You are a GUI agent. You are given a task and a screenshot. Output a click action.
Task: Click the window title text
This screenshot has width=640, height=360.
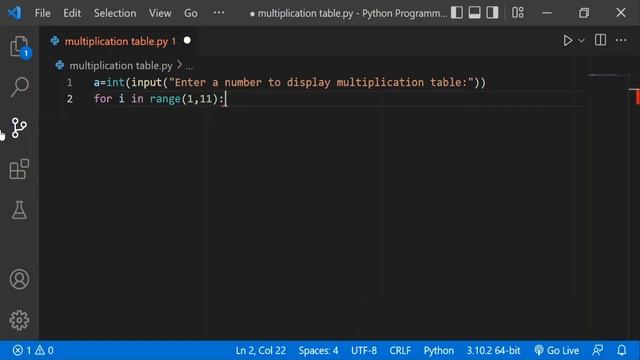coord(348,13)
